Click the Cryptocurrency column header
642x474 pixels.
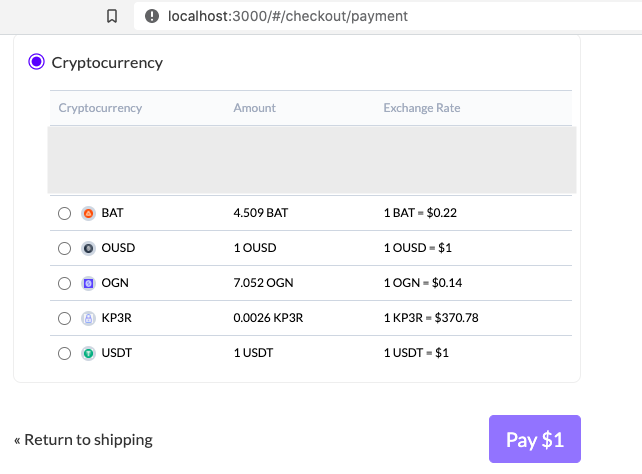click(100, 108)
